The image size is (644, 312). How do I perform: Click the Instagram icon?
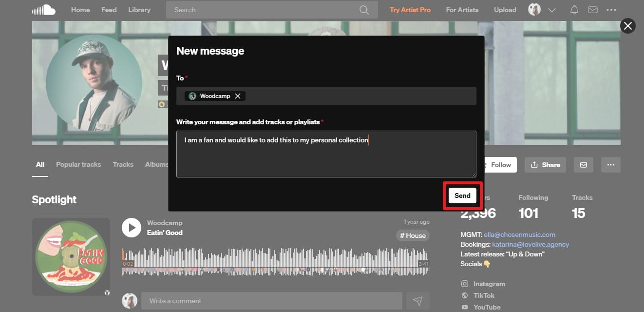point(465,284)
